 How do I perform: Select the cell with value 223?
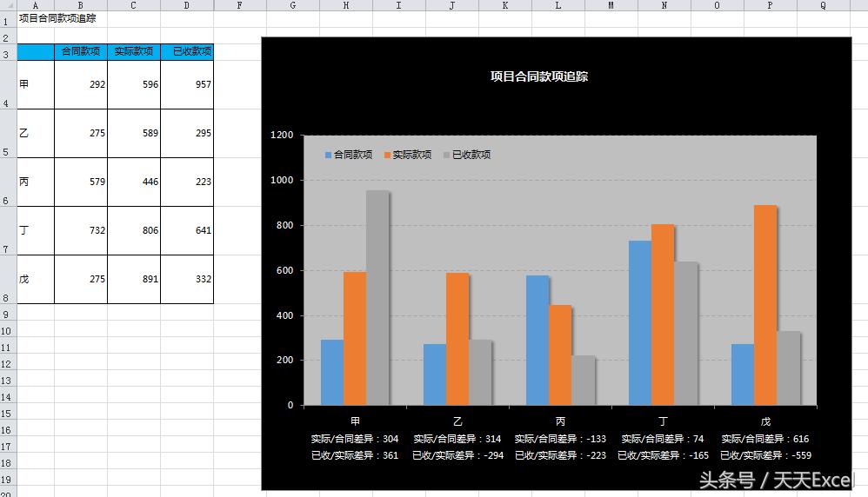187,182
